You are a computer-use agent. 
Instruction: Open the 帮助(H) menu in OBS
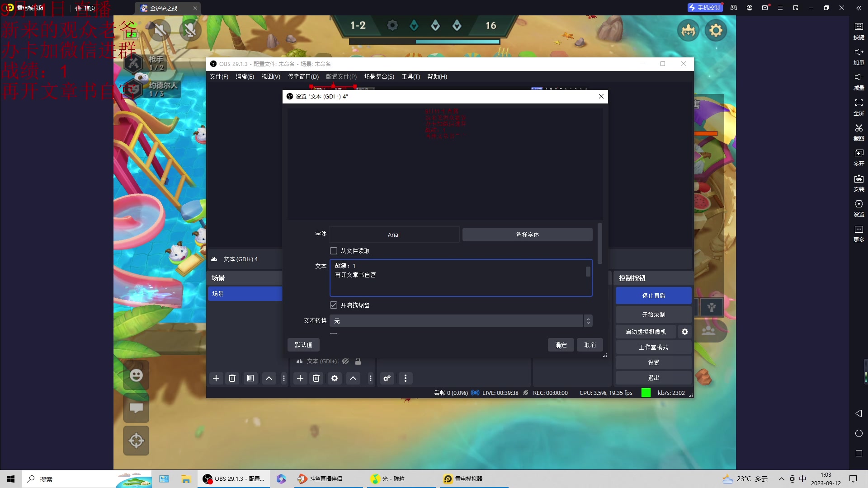437,76
